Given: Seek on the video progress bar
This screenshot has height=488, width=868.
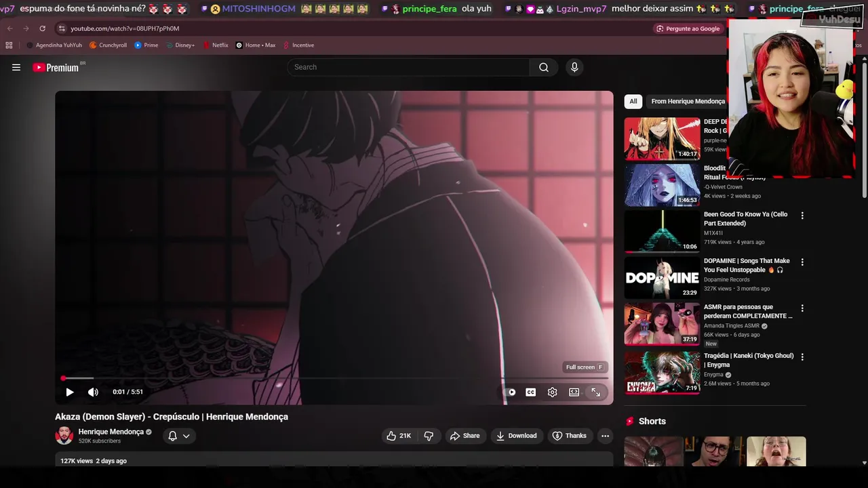Looking at the screenshot, I should 334,378.
